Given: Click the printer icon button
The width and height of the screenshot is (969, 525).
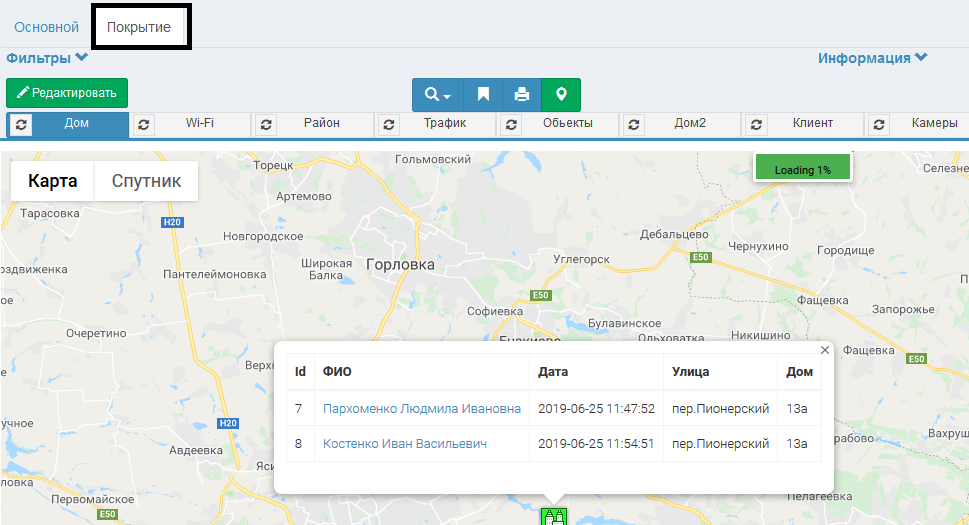Looking at the screenshot, I should (521, 95).
